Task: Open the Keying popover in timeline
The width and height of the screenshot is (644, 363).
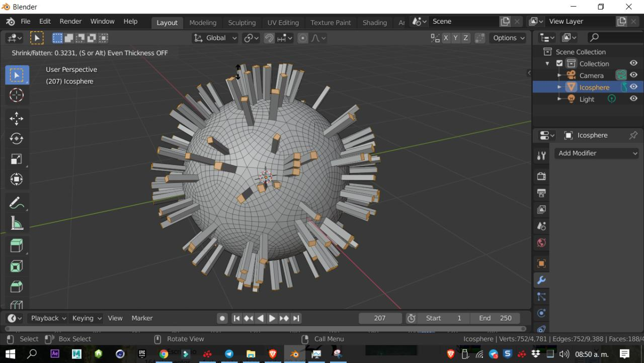Action: point(87,318)
